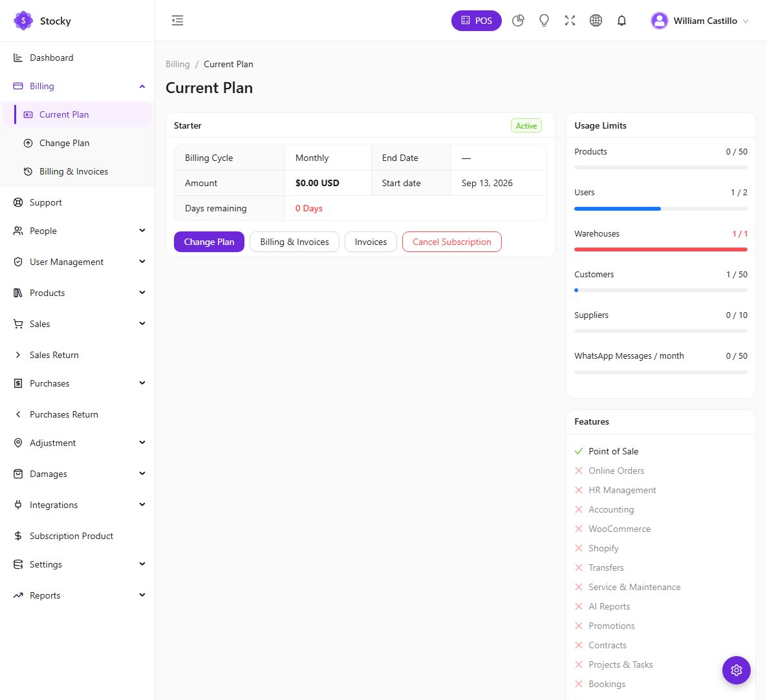Click the Damages icon in sidebar
The width and height of the screenshot is (776, 700).
tap(18, 474)
